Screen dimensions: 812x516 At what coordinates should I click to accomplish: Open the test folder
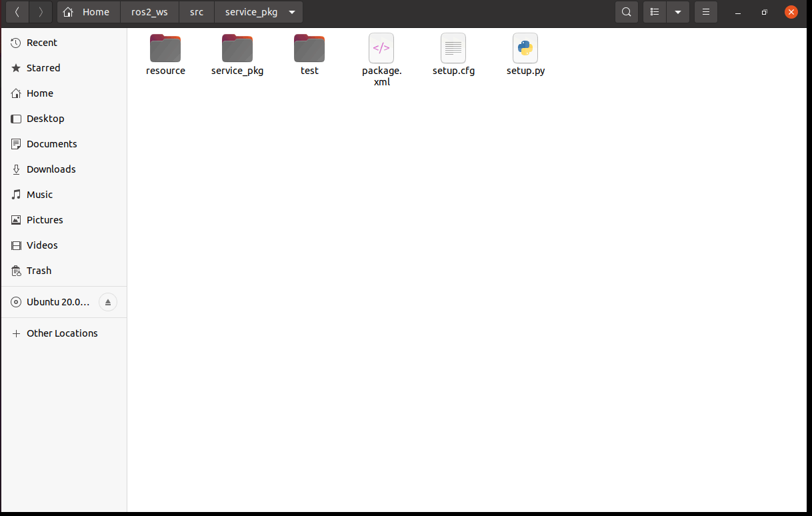(x=309, y=49)
